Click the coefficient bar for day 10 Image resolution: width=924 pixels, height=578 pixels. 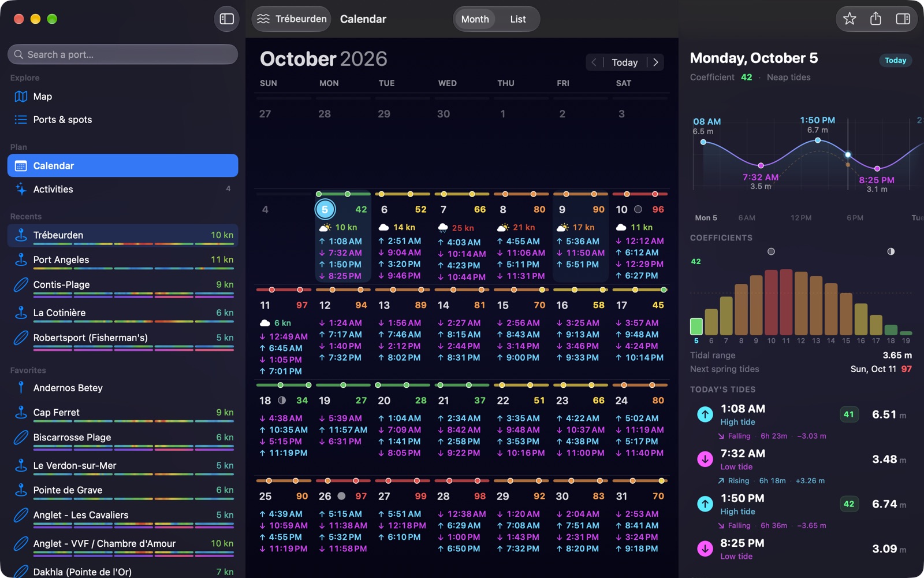pos(771,302)
